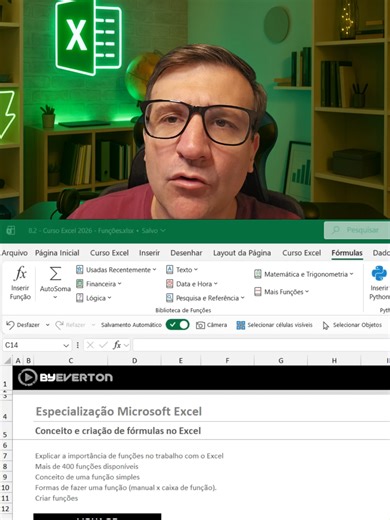Click cell text 'Especialização Microsoft Excel'
Screen dimensions: 390x520
[x=119, y=412]
